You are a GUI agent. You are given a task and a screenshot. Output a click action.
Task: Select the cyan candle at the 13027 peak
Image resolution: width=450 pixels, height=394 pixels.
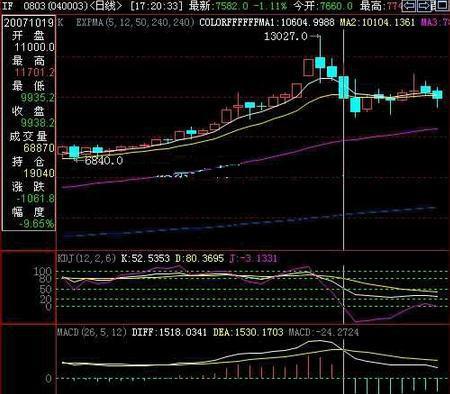pos(320,62)
